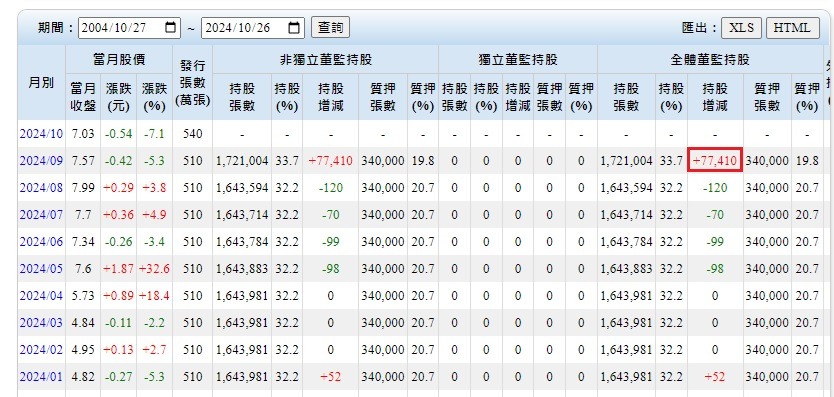The width and height of the screenshot is (834, 397).
Task: Open the 2024/10 month link
Action: pyautogui.click(x=41, y=134)
